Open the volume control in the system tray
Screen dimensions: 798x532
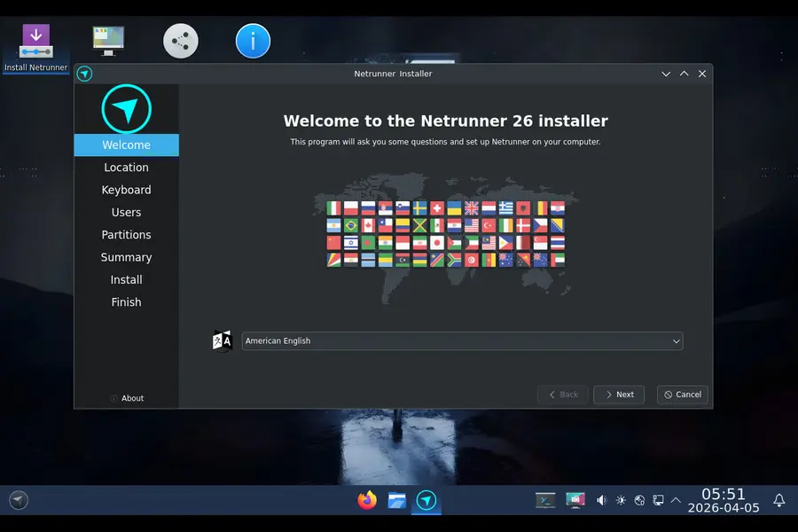[x=602, y=500]
